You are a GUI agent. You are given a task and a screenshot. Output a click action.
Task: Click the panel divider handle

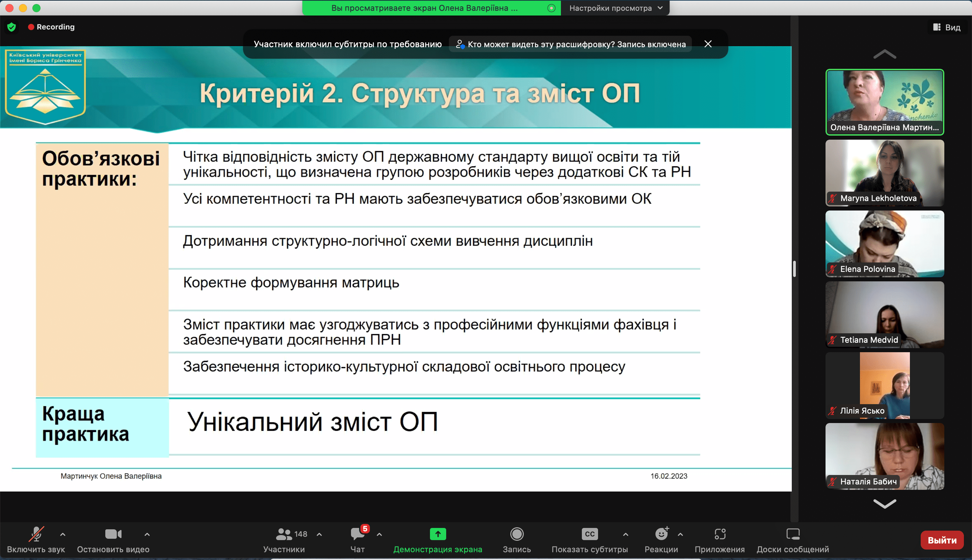pos(794,269)
